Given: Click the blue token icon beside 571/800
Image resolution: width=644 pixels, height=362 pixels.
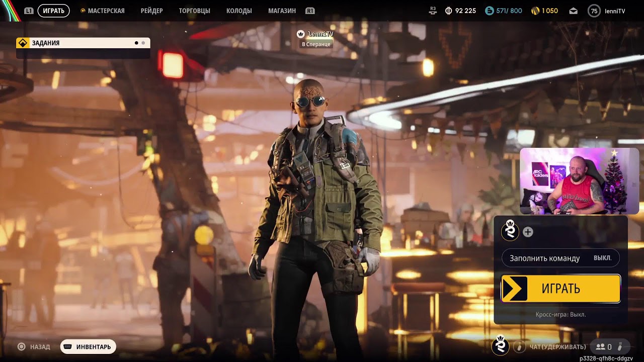Looking at the screenshot, I should pos(489,11).
